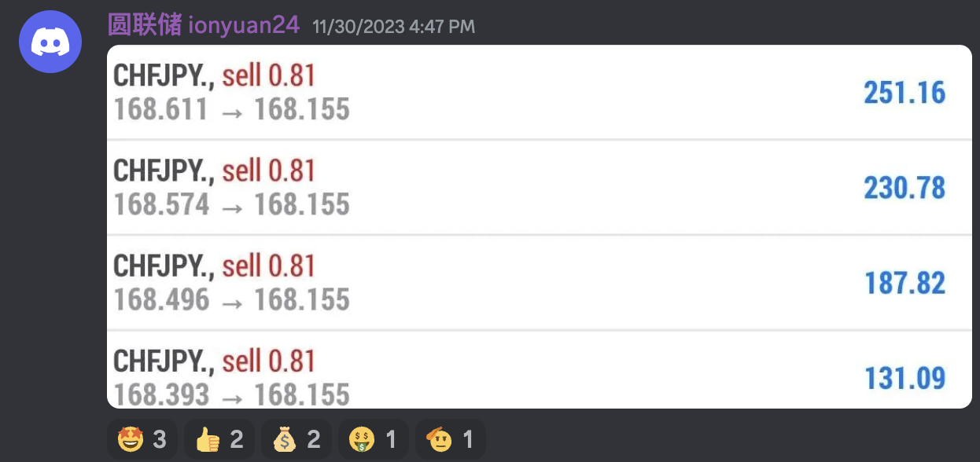The image size is (980, 462).
Task: Select the 187.82 profit value
Action: pyautogui.click(x=904, y=283)
